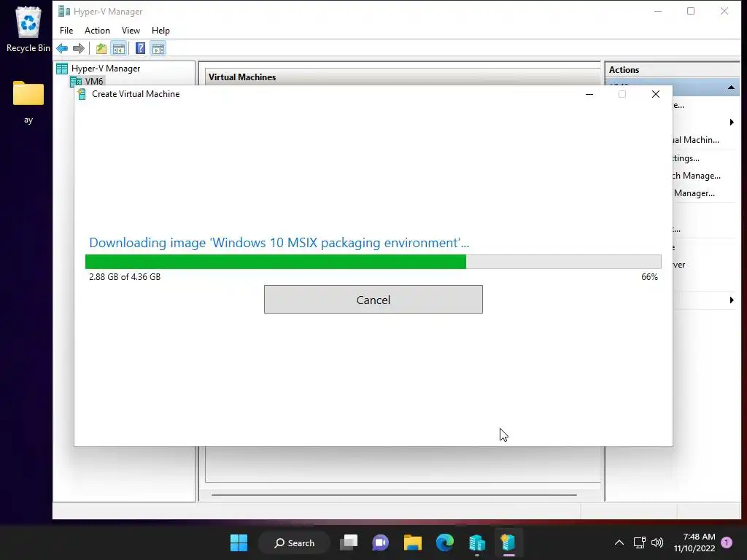Open Virtual SAN Manager action ending 'Manager...'
Viewport: 747px width, 560px height.
(x=694, y=193)
